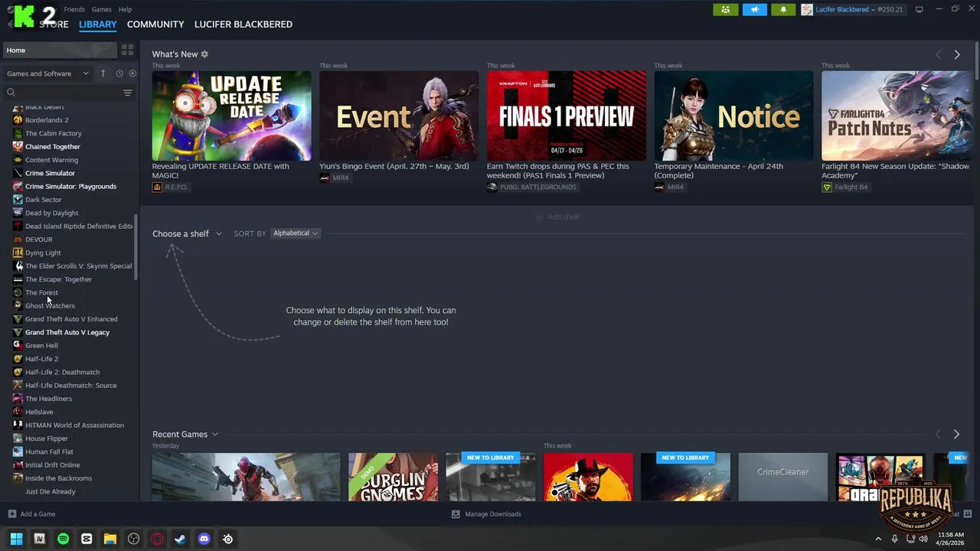Select Grand Theft Auto V Legacy

click(x=67, y=332)
